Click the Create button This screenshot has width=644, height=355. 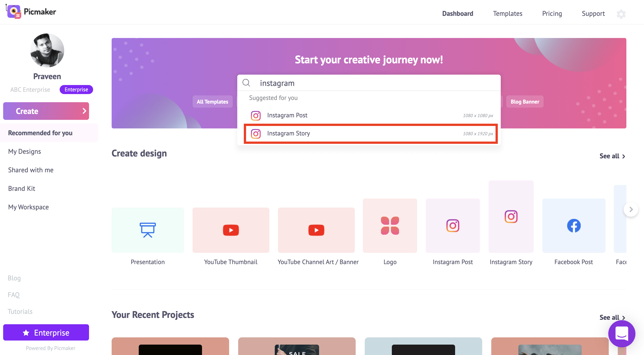(46, 111)
